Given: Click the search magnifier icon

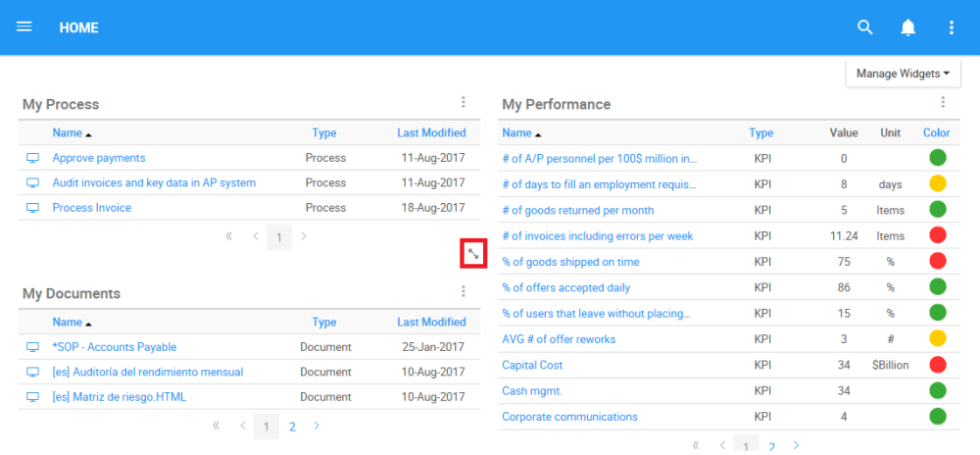Looking at the screenshot, I should [x=864, y=27].
